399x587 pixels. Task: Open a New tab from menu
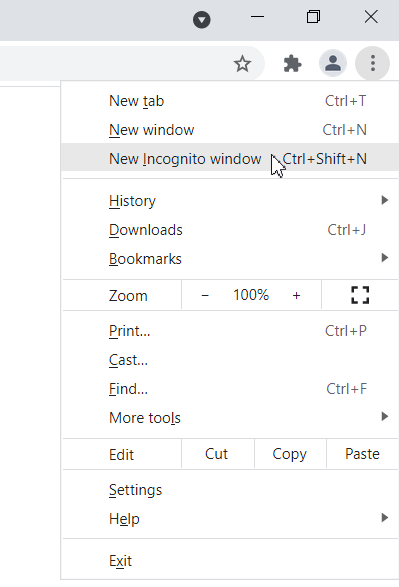(230, 101)
